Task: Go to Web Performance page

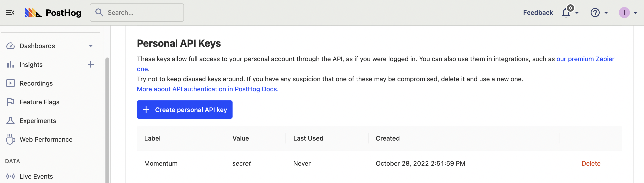Action: point(46,139)
